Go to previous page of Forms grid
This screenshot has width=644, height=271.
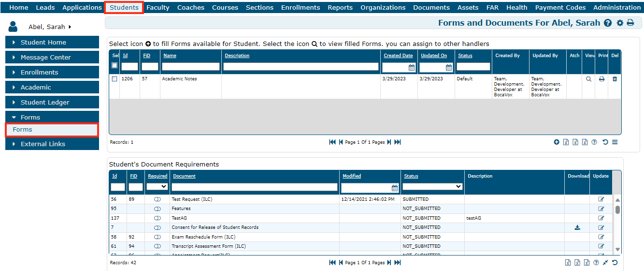point(341,142)
